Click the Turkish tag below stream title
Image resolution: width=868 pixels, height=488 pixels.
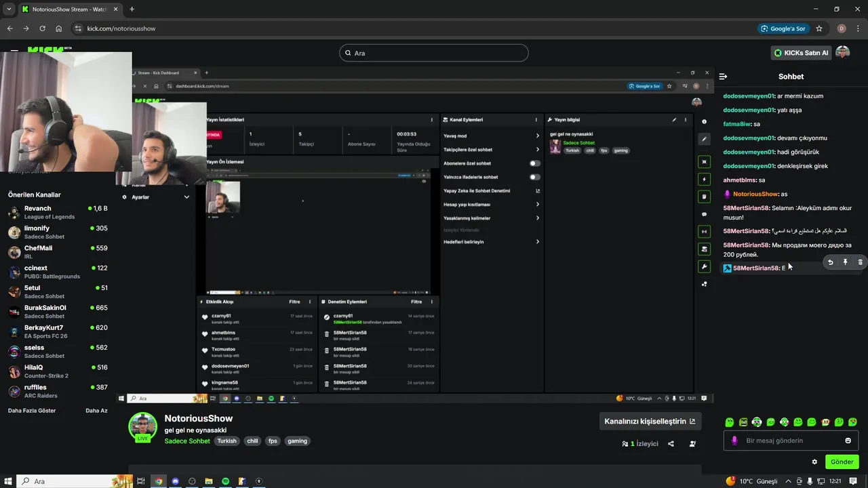click(x=226, y=441)
